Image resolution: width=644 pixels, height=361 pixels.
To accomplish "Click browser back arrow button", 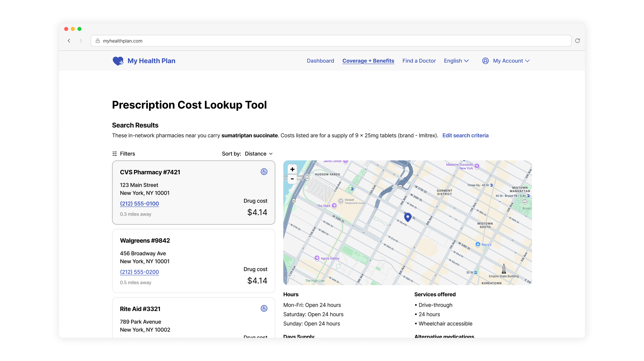I will click(69, 41).
